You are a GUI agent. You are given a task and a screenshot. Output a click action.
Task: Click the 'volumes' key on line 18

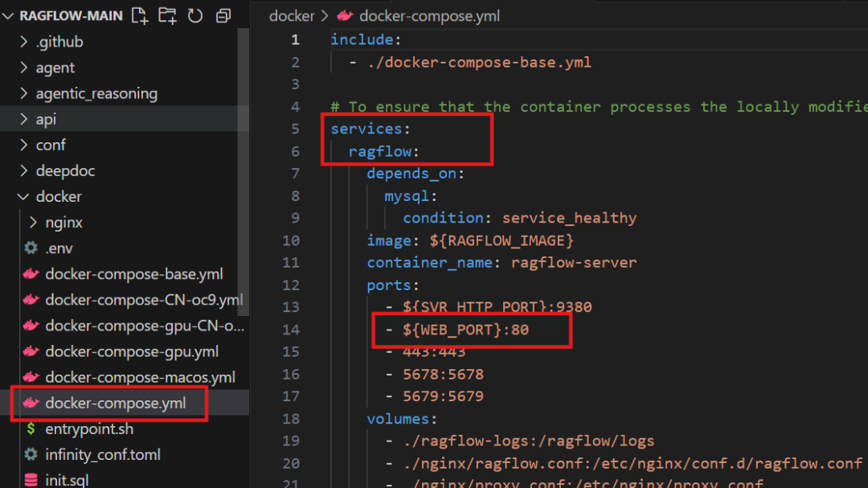pos(398,419)
